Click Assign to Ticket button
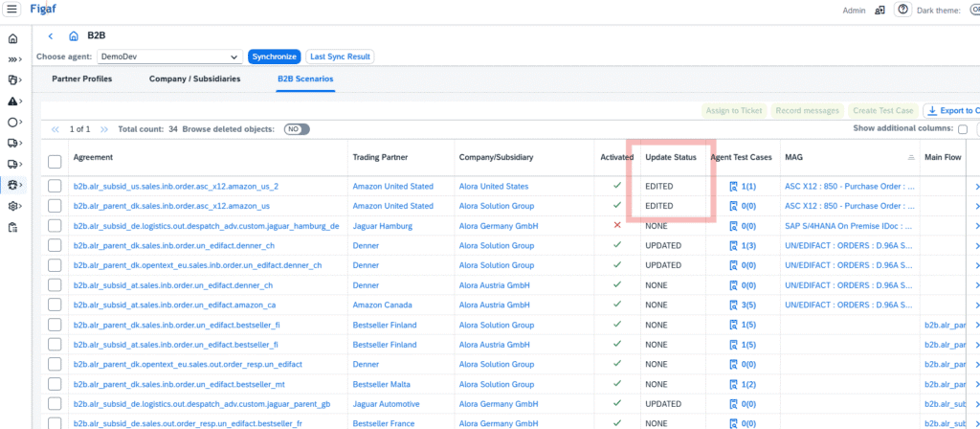The image size is (980, 429). pos(734,111)
